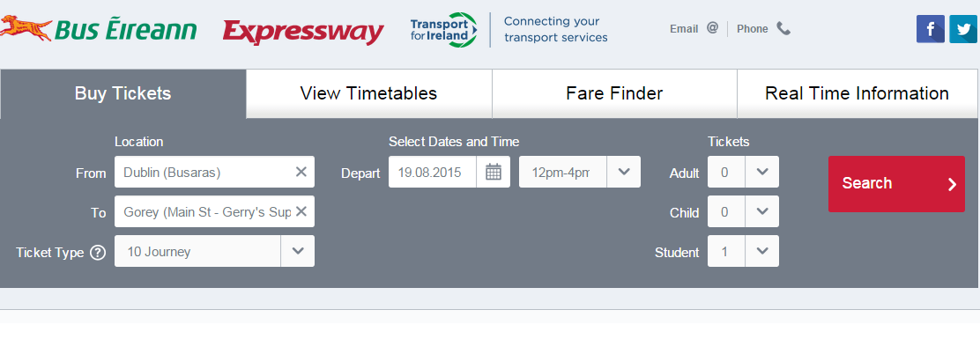Go to the Real Time Information tab
The height and width of the screenshot is (354, 980).
[857, 93]
